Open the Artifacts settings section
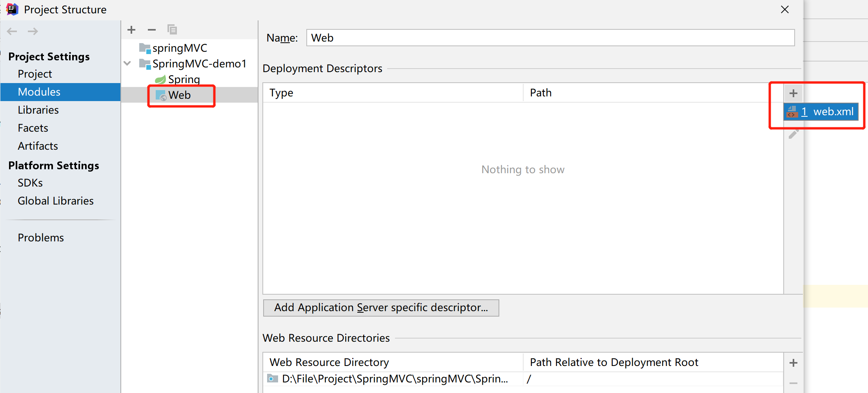 click(38, 146)
